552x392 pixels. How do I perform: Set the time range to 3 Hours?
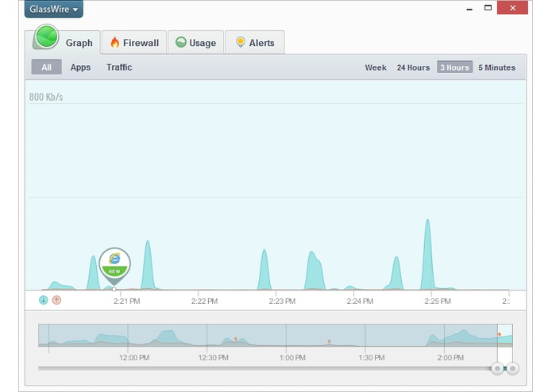pyautogui.click(x=454, y=67)
